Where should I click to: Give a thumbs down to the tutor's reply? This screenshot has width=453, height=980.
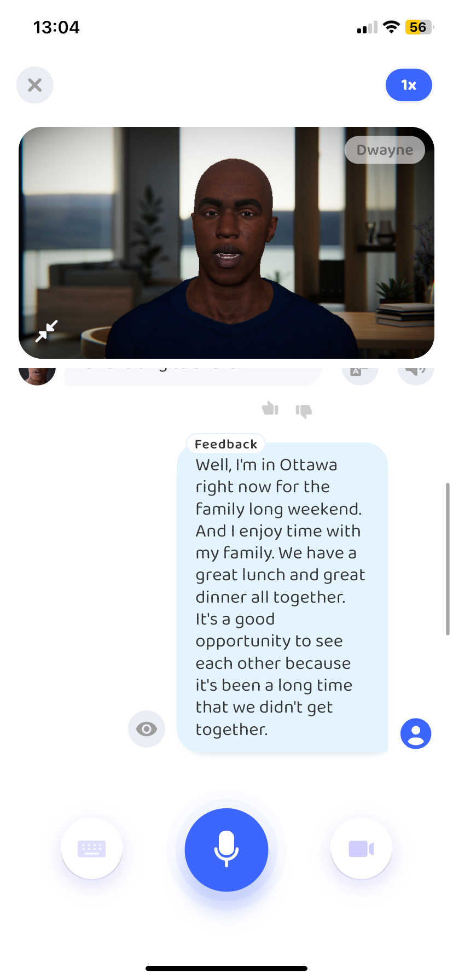304,411
